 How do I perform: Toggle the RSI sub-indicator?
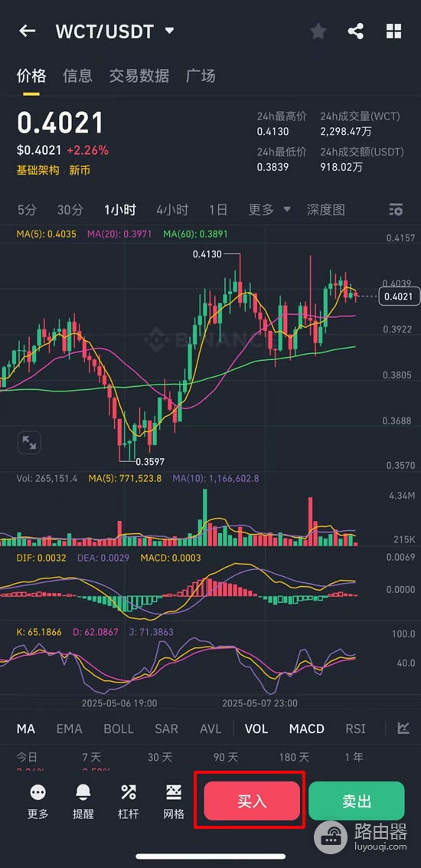tap(355, 729)
